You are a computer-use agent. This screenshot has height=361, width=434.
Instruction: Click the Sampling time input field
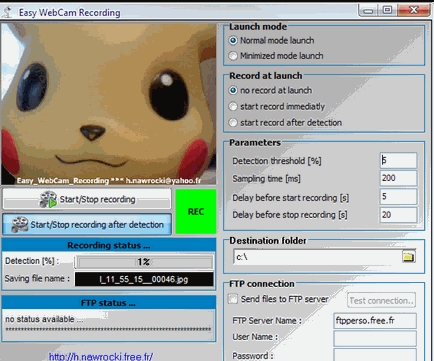pyautogui.click(x=398, y=178)
